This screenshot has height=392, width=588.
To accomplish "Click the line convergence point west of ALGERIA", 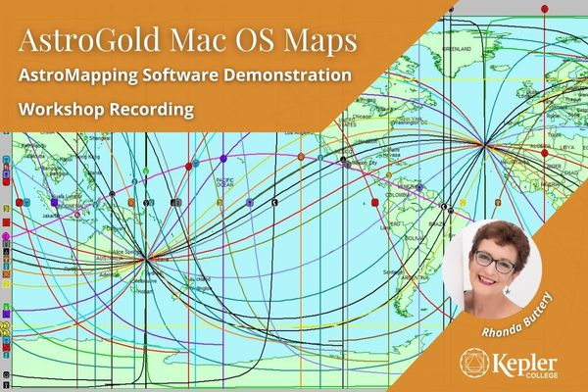I will 485,145.
